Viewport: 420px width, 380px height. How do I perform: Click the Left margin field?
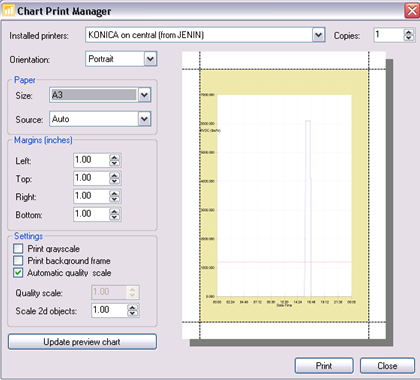[91, 160]
